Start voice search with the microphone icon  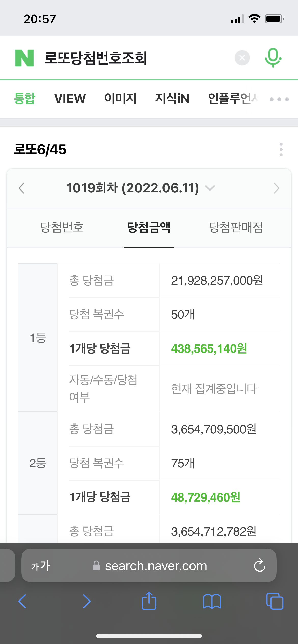click(273, 57)
